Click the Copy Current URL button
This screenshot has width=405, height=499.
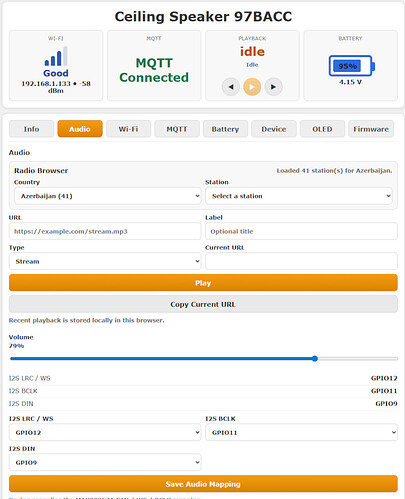[x=203, y=304]
